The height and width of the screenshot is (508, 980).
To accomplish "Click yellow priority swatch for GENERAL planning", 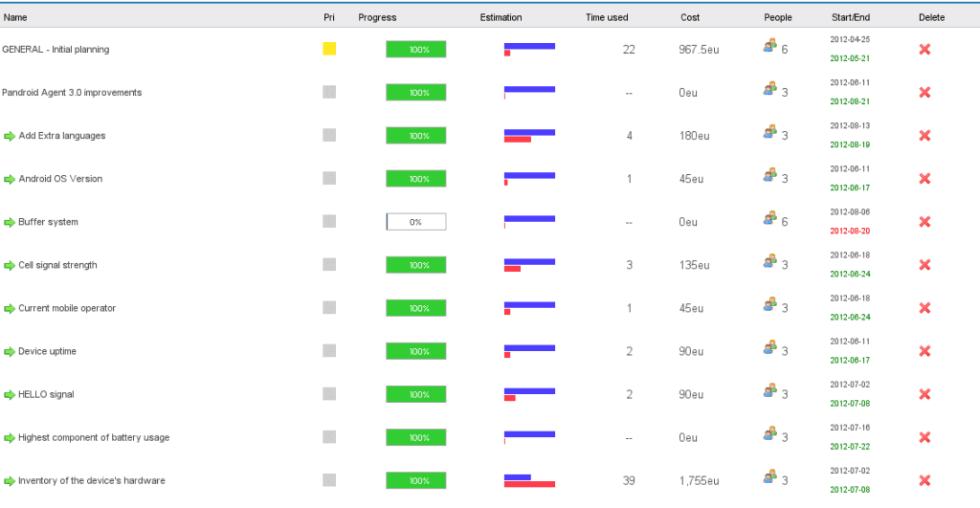I will (x=329, y=49).
